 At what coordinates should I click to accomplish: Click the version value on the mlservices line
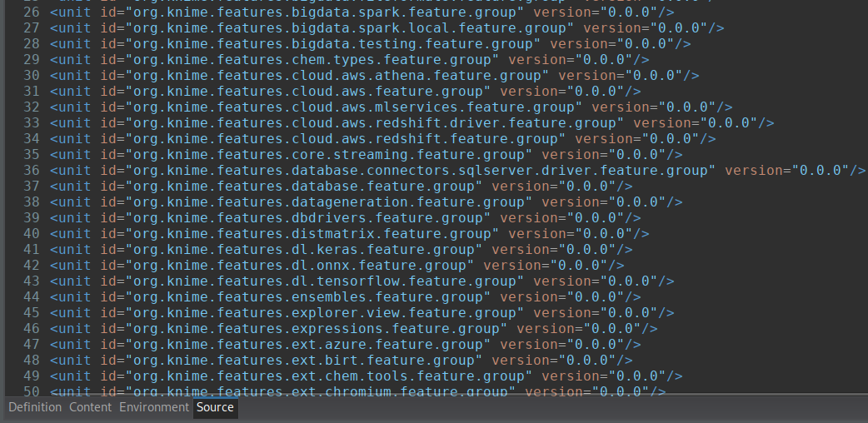(687, 107)
